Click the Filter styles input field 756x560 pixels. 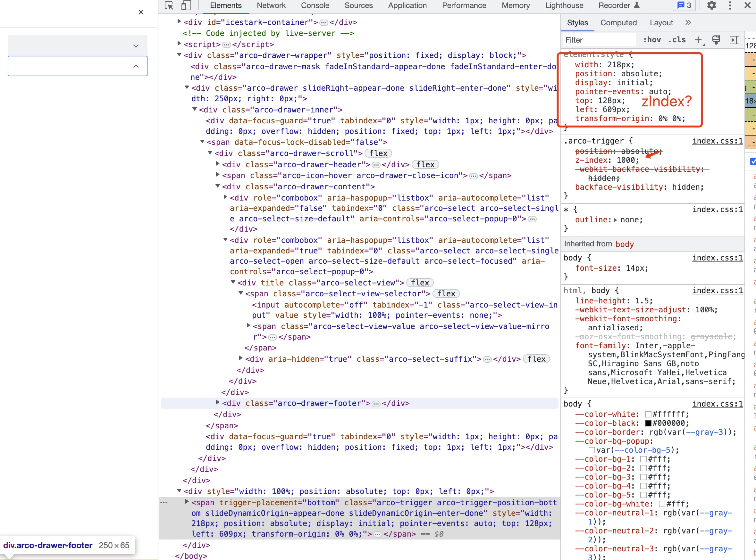(599, 40)
